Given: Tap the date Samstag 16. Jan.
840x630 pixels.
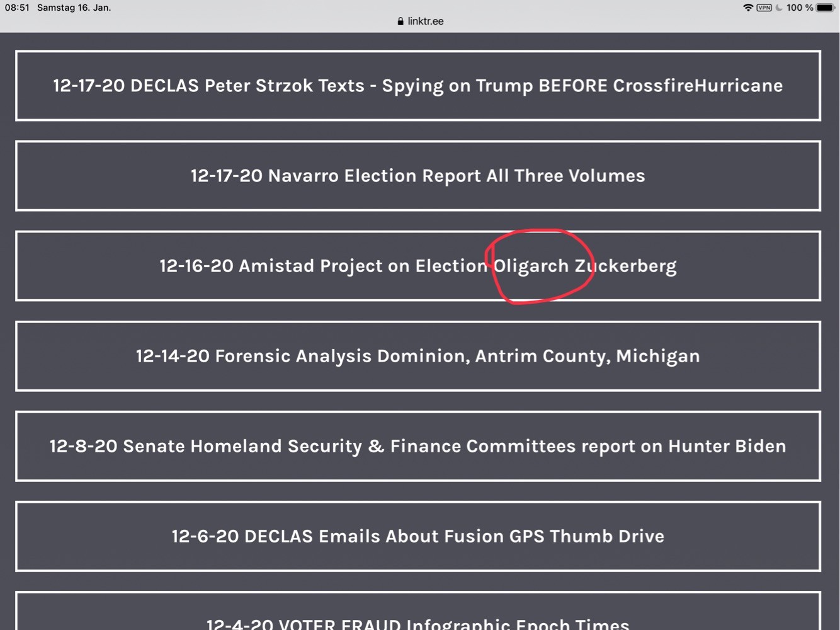Looking at the screenshot, I should [x=74, y=8].
